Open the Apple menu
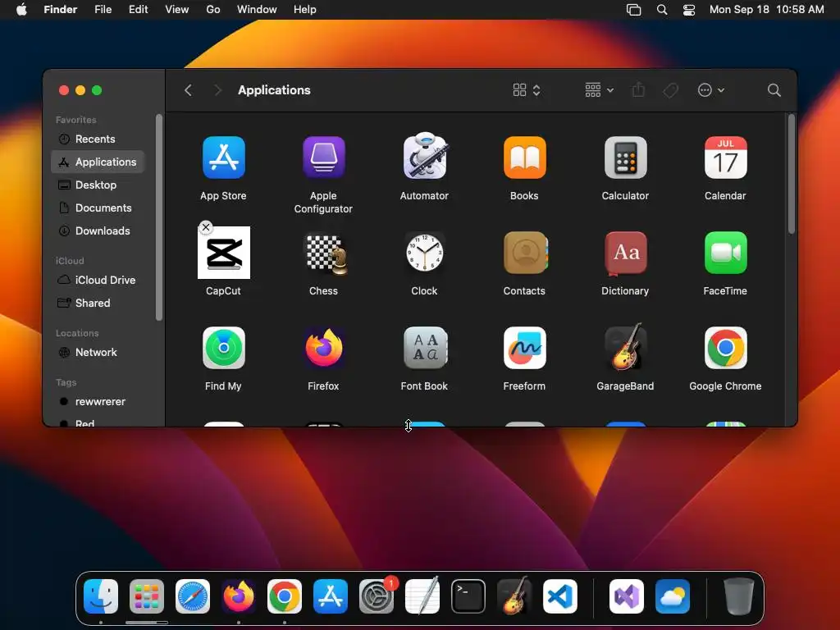Viewport: 840px width, 630px height. pos(21,10)
